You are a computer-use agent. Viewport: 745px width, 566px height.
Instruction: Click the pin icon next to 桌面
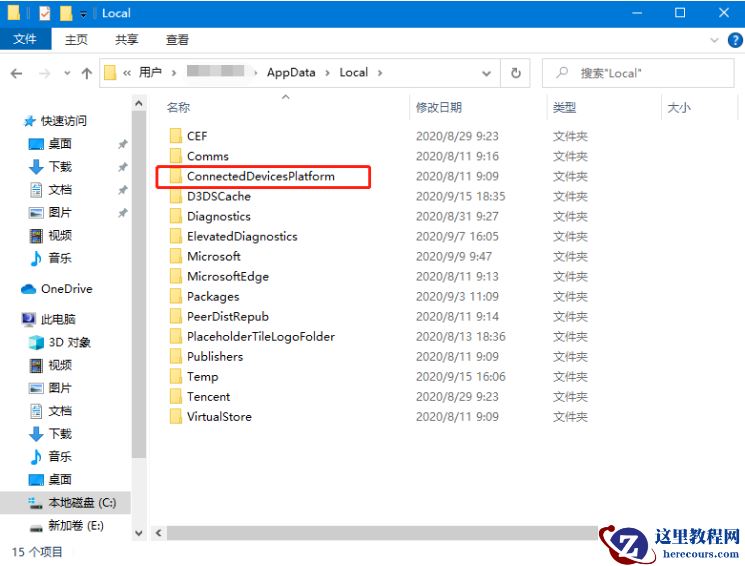tap(123, 144)
